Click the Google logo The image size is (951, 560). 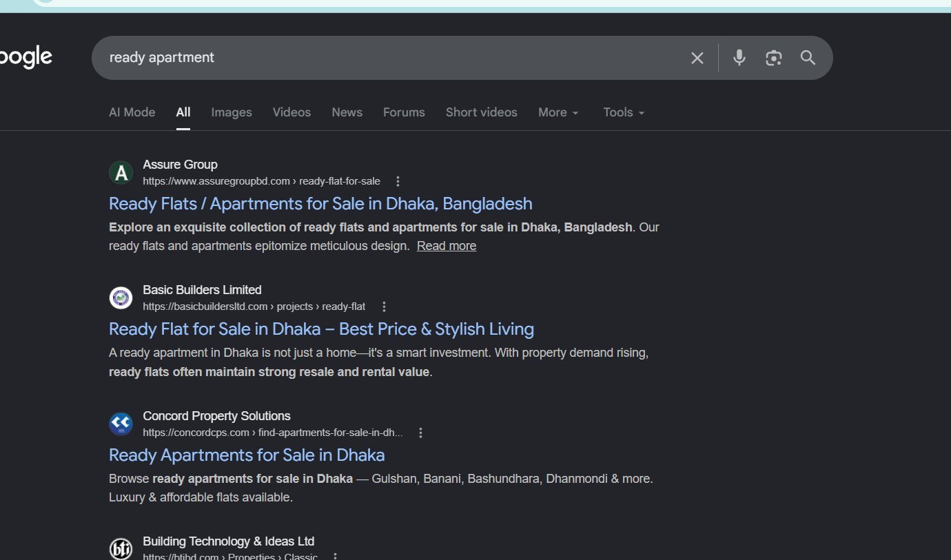point(26,57)
